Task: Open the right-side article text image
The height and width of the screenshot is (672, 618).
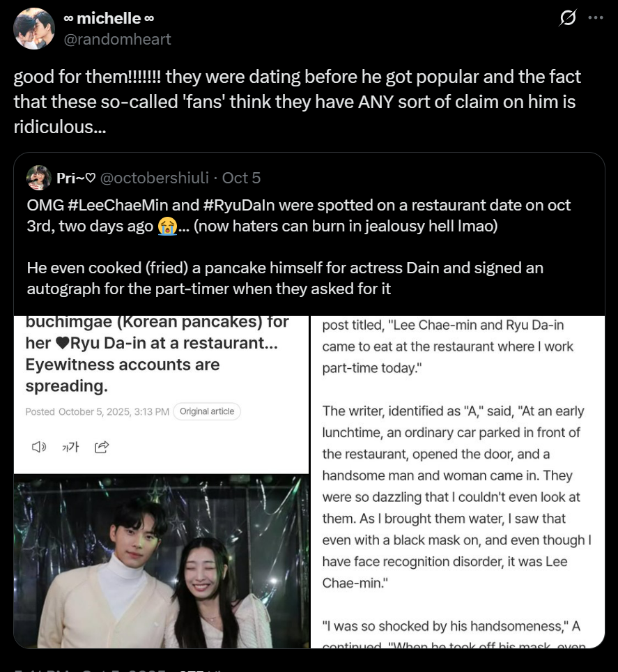Action: 457,481
